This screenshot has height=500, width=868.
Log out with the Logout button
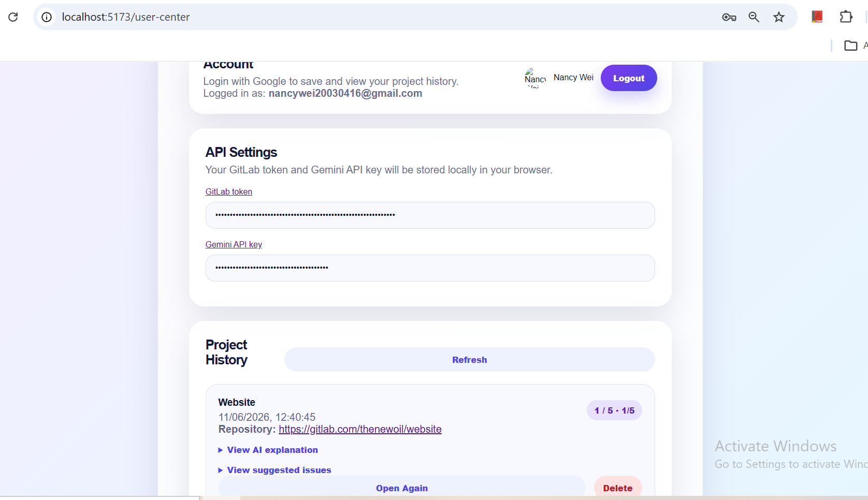tap(629, 78)
